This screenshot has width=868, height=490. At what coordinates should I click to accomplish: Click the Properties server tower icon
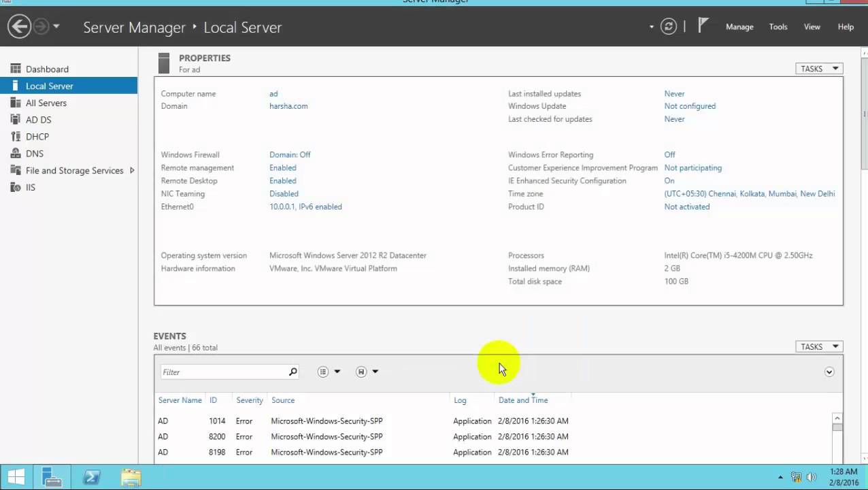point(163,63)
